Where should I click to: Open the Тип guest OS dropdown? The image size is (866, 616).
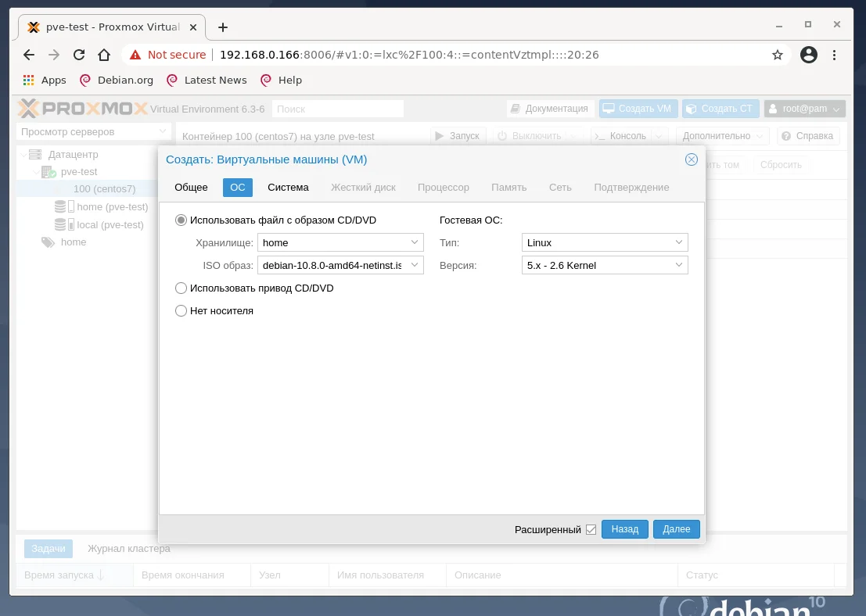pyautogui.click(x=679, y=242)
